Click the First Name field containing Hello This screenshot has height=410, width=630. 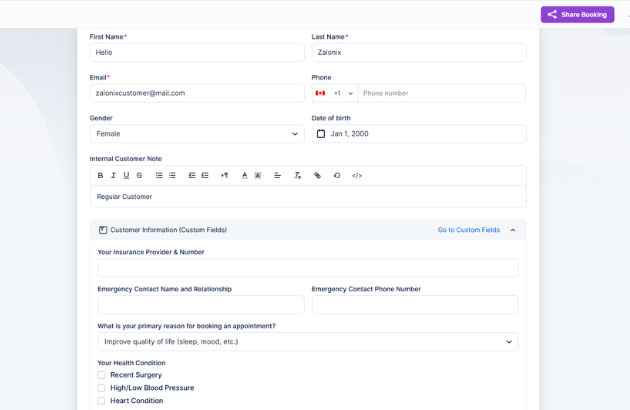tap(197, 52)
